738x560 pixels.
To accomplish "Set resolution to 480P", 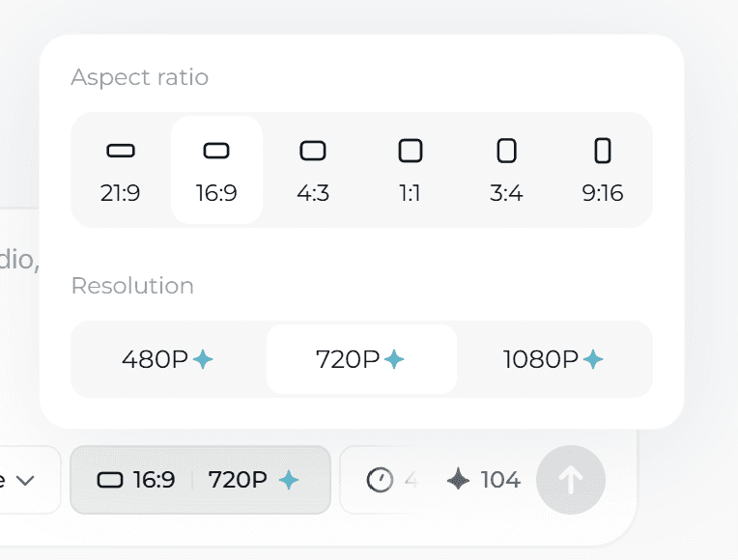I will coord(168,359).
